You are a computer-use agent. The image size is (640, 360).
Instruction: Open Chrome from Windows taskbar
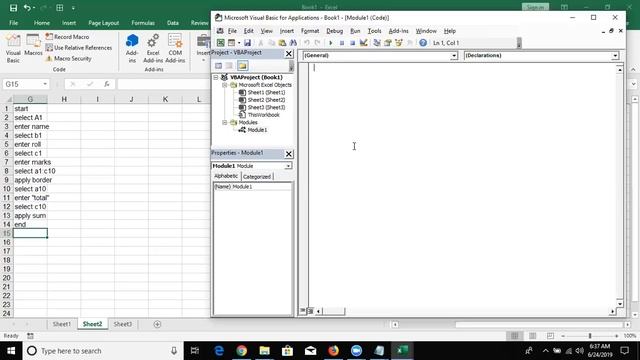tap(242, 351)
